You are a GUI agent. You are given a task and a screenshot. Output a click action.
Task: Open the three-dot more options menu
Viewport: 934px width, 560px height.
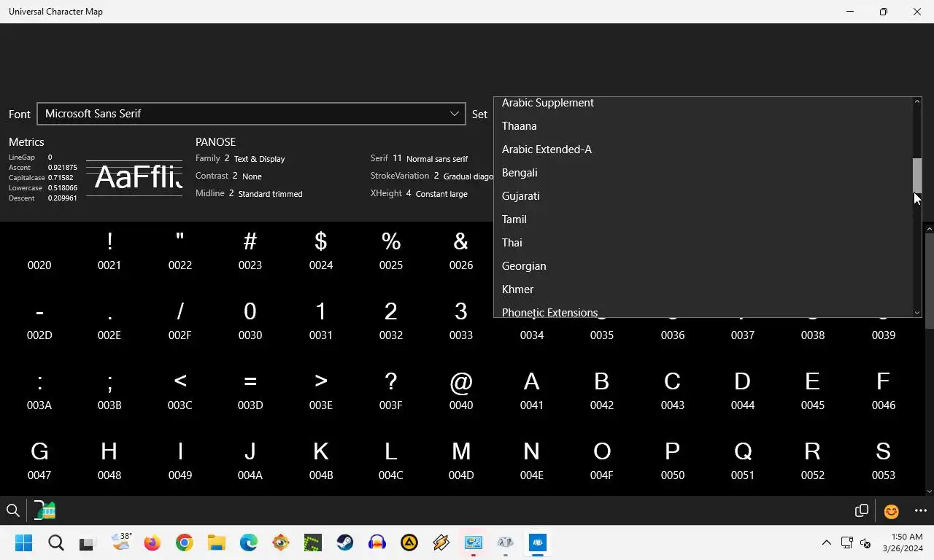(x=920, y=511)
